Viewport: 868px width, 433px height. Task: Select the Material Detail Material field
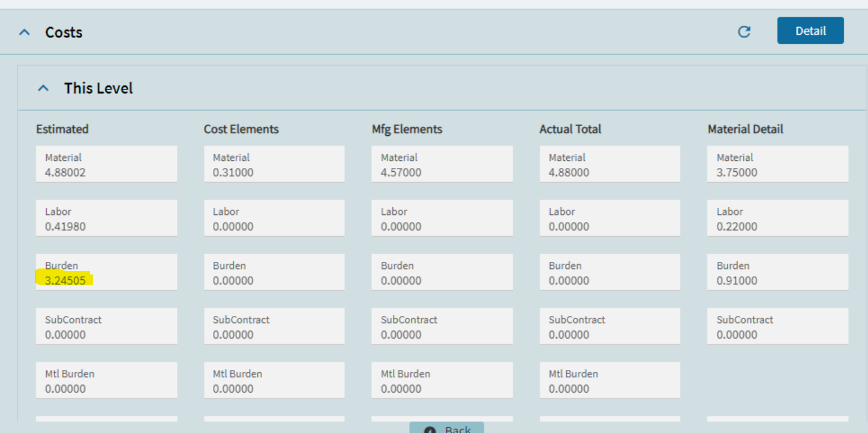(778, 164)
